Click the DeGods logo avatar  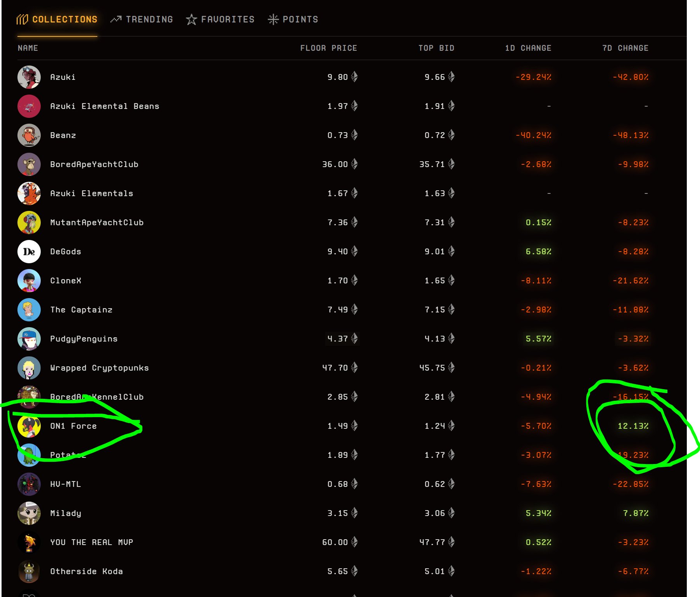click(x=29, y=252)
